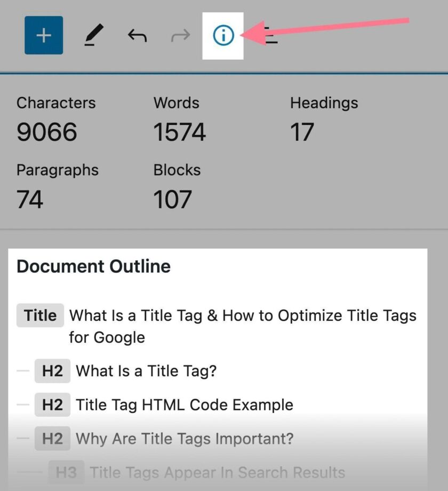Go to 'What Is a Title Tag?' heading
The height and width of the screenshot is (491, 448).
(146, 371)
